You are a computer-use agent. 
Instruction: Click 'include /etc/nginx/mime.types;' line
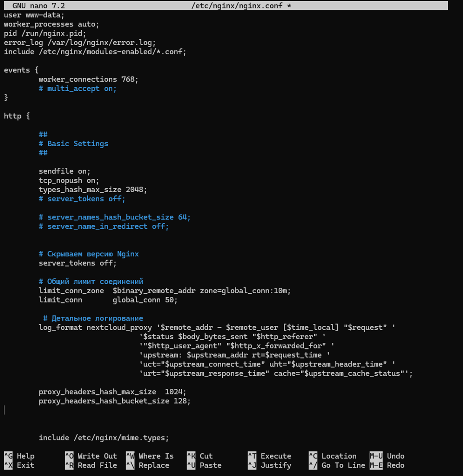(x=104, y=438)
